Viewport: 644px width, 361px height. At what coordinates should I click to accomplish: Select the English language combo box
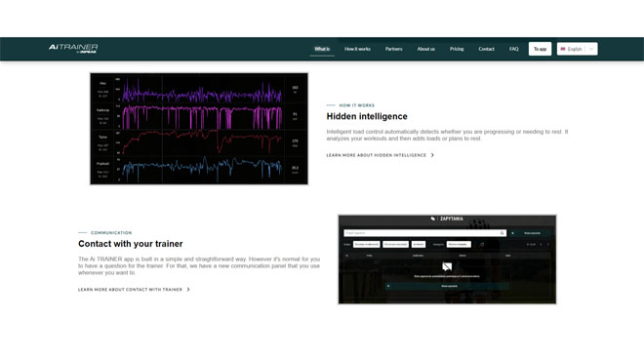click(577, 49)
